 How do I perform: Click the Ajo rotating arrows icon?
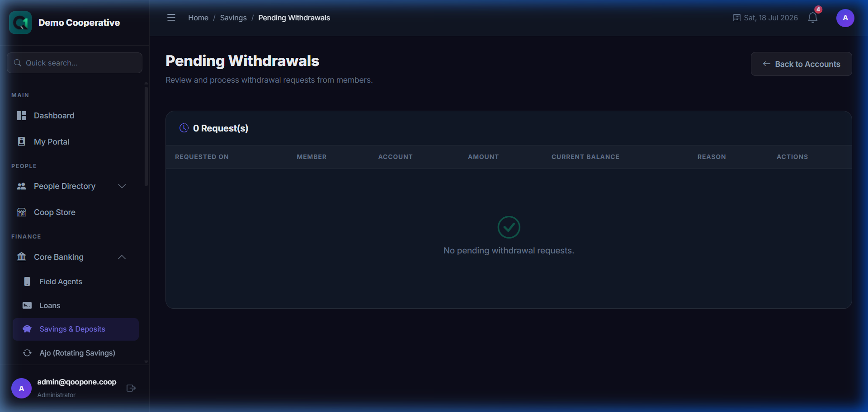[27, 353]
